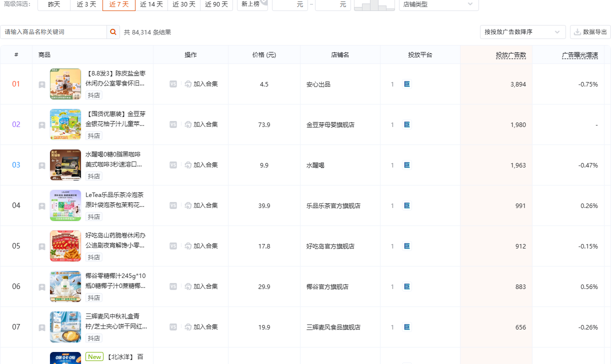Open the 三辉麦风食品旗舰店 store link

333,327
